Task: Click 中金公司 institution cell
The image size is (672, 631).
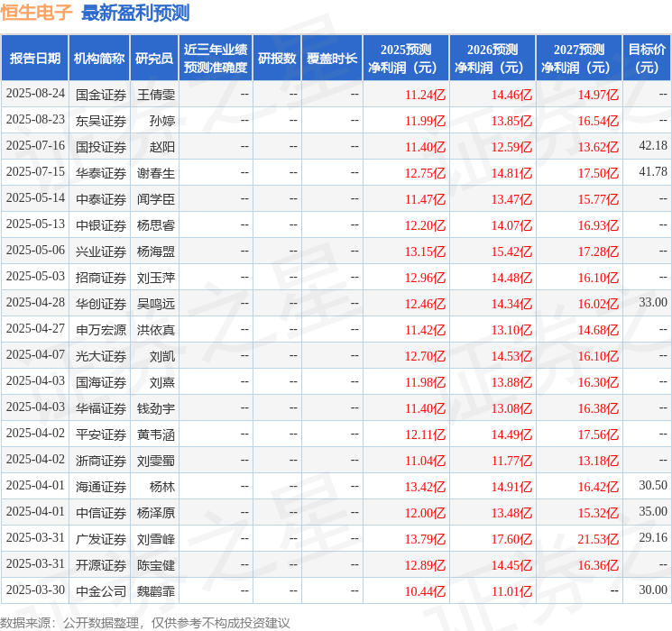Action: pos(101,591)
